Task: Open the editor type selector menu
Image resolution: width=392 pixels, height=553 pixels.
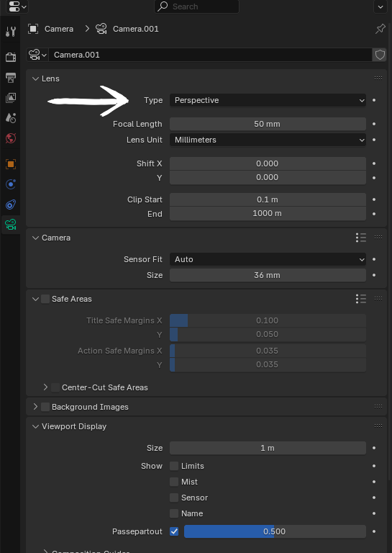Action: click(x=17, y=6)
